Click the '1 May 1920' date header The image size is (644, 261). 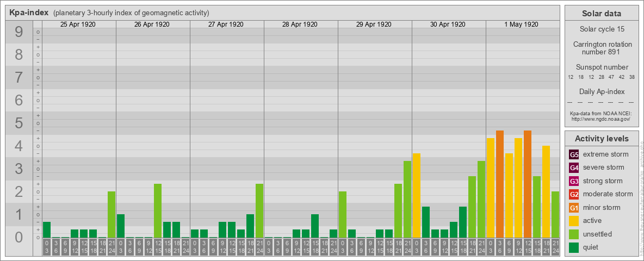click(x=521, y=24)
